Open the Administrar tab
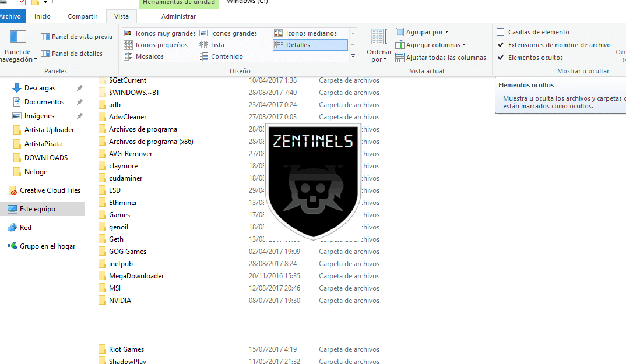Image resolution: width=626 pixels, height=364 pixels. click(178, 16)
